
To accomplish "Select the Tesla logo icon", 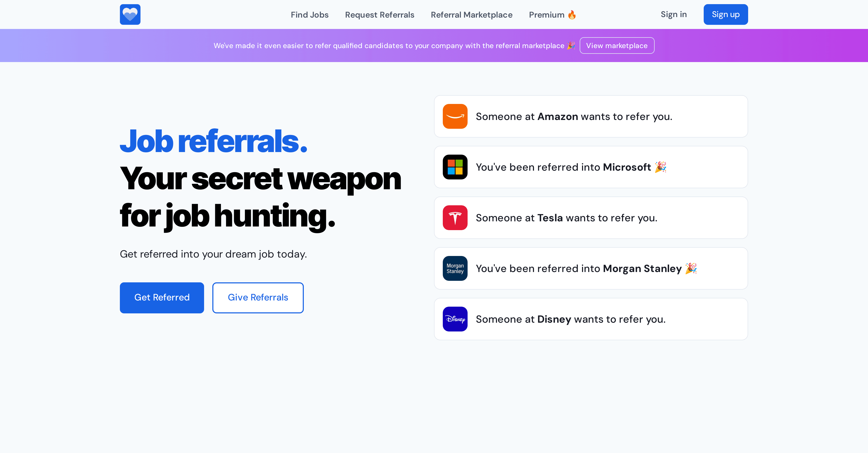I will tap(455, 217).
